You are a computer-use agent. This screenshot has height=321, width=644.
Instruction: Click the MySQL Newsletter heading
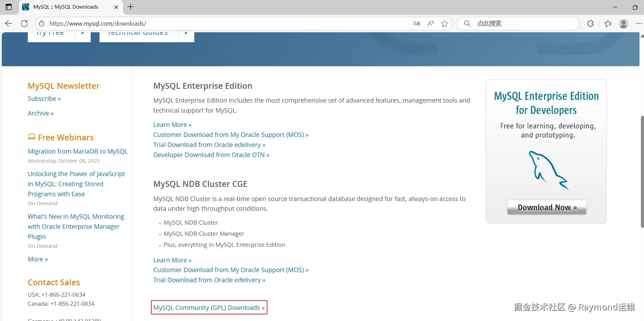[x=64, y=86]
